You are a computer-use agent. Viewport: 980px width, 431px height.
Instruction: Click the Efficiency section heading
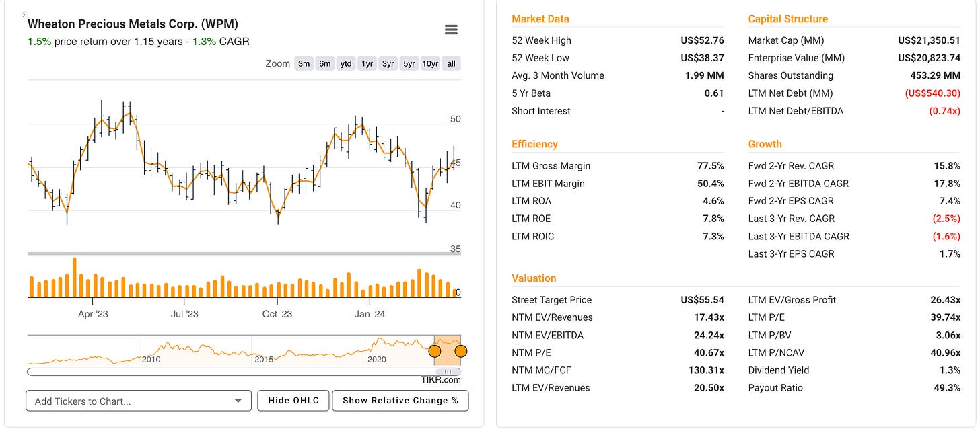coord(535,144)
